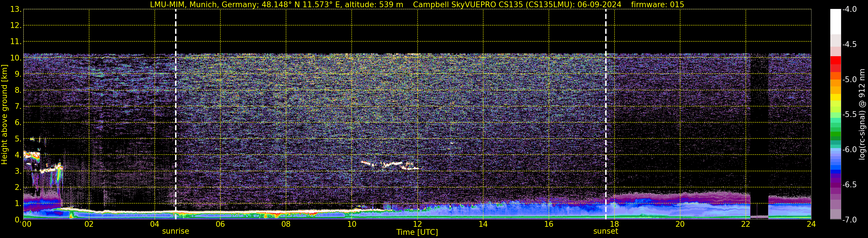
Task: Click the date '06-09-2024' in the title
Action: tap(599, 4)
